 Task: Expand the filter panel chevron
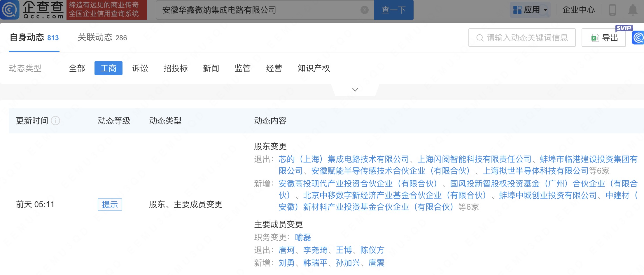coord(355,89)
